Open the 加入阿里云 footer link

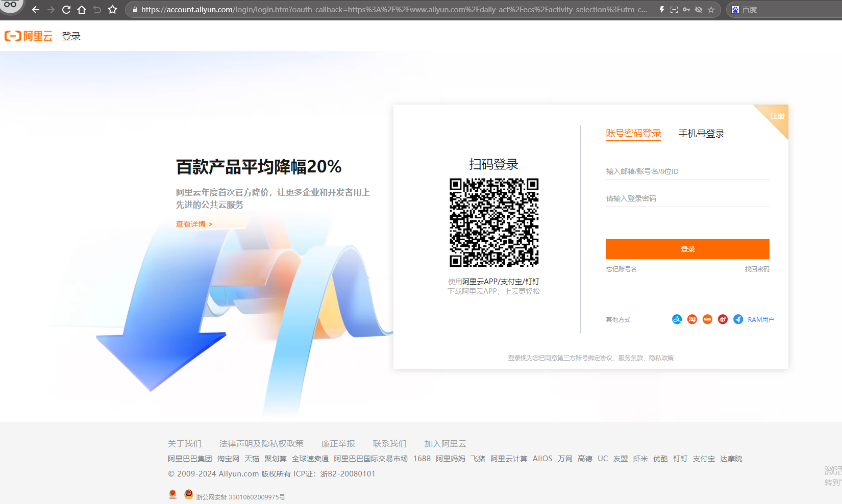click(445, 444)
